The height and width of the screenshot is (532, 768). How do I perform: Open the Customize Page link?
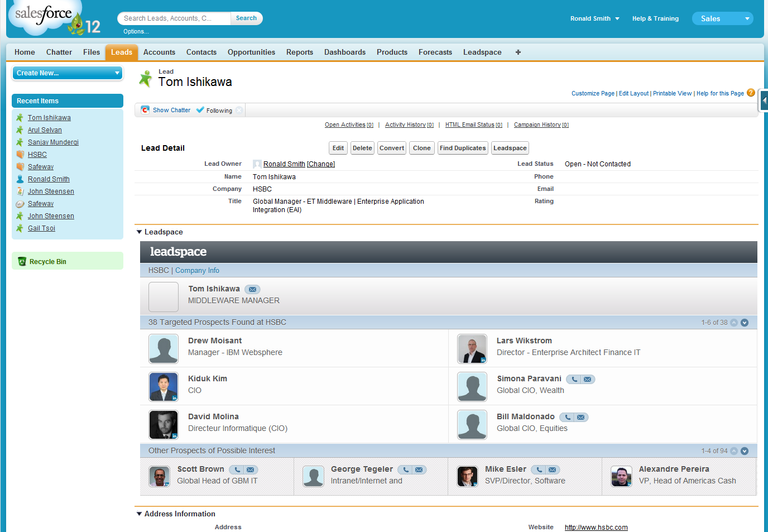coord(593,94)
